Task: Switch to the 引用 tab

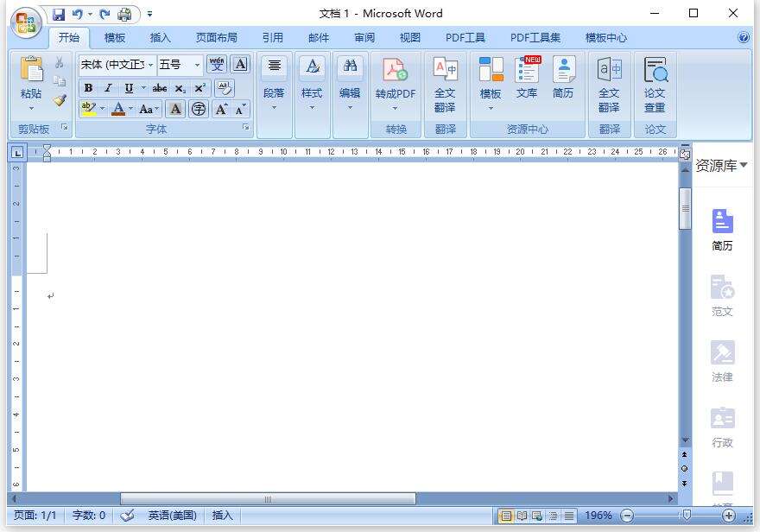Action: 273,38
